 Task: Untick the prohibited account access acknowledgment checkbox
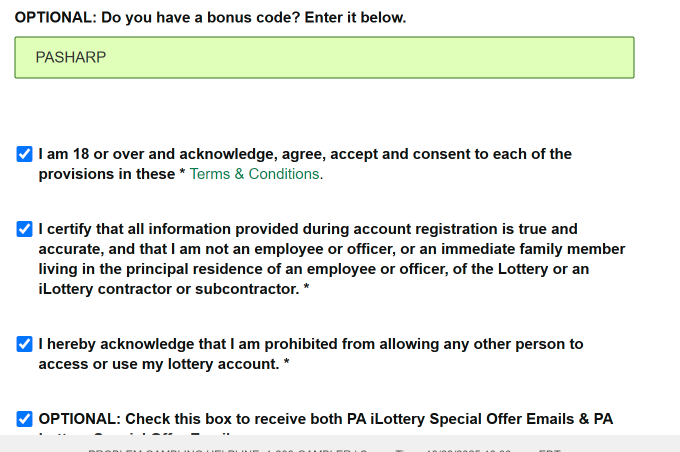[x=25, y=344]
